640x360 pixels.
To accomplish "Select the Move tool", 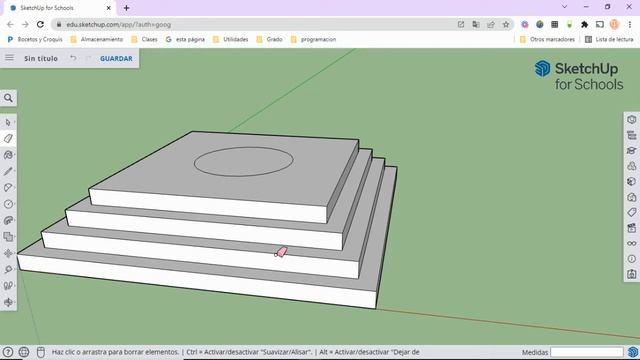I will (8, 253).
